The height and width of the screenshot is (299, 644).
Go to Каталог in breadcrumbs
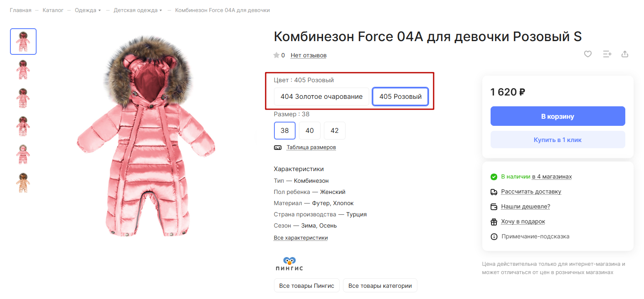pyautogui.click(x=53, y=10)
